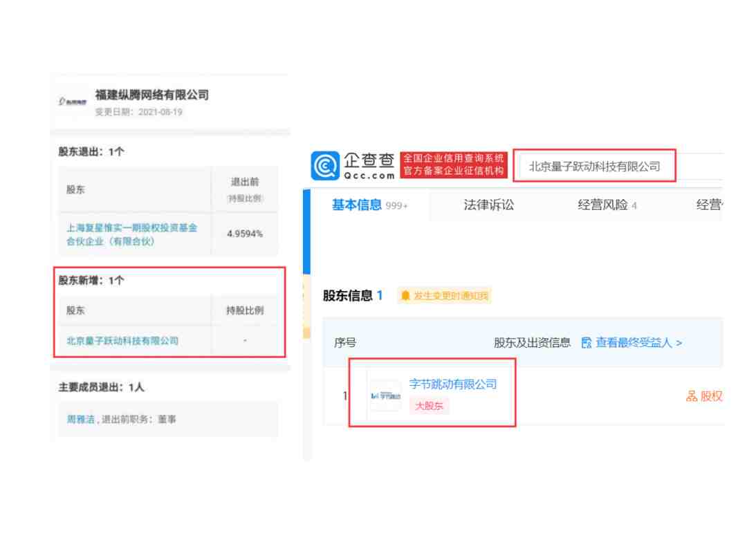Viewport: 747px width, 560px height.
Task: Open the 北京量子跃动科技有限公司 shareholder link
Action: [x=122, y=340]
